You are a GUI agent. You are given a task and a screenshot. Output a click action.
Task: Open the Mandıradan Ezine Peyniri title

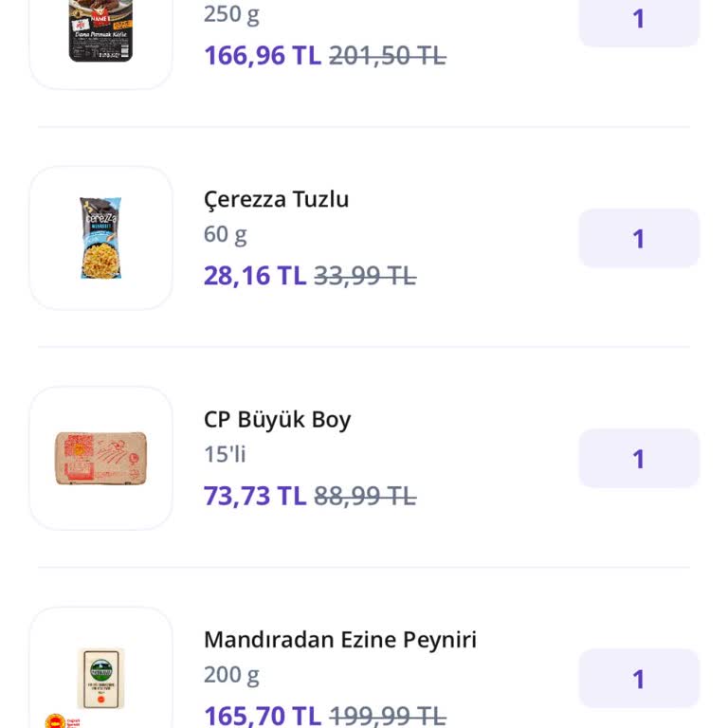[339, 640]
